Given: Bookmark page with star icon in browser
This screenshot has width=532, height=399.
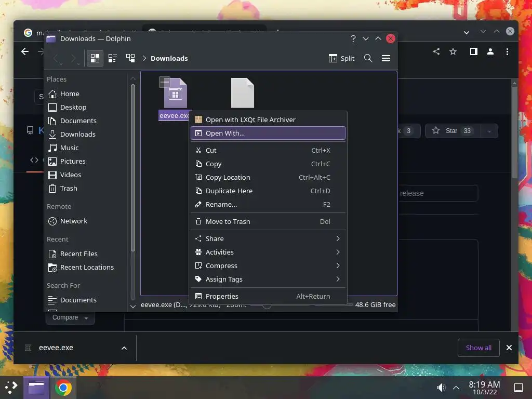Looking at the screenshot, I should [x=453, y=51].
